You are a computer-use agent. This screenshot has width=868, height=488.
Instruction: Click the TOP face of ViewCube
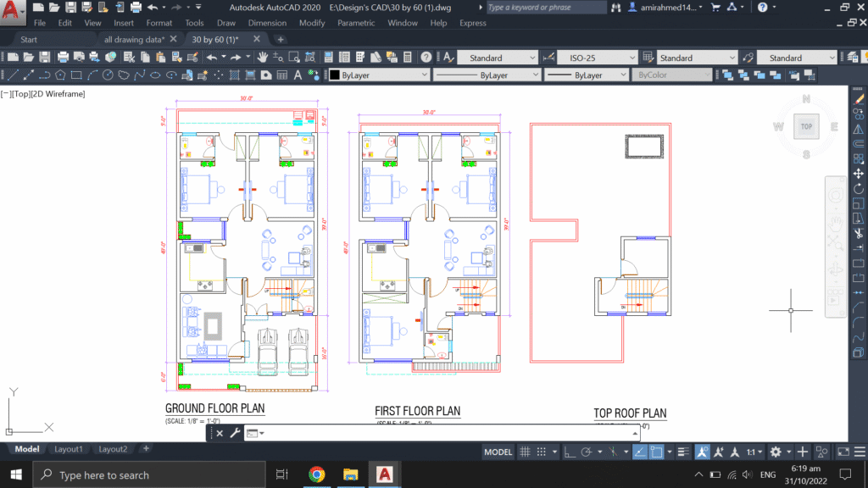[806, 127]
